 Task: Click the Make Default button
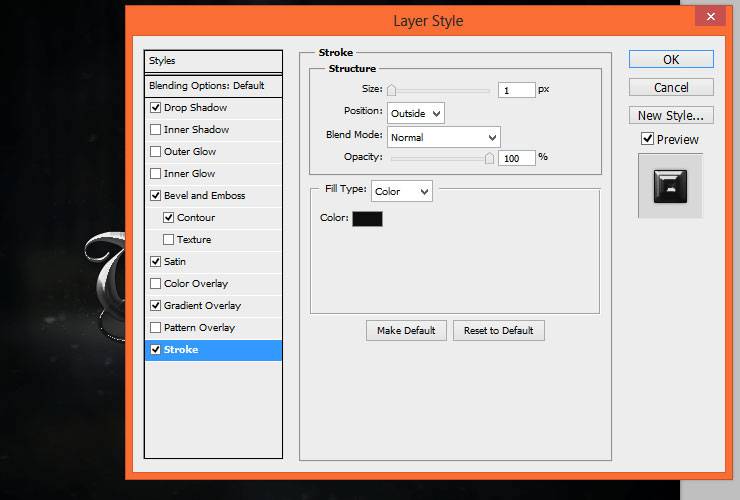pos(406,331)
